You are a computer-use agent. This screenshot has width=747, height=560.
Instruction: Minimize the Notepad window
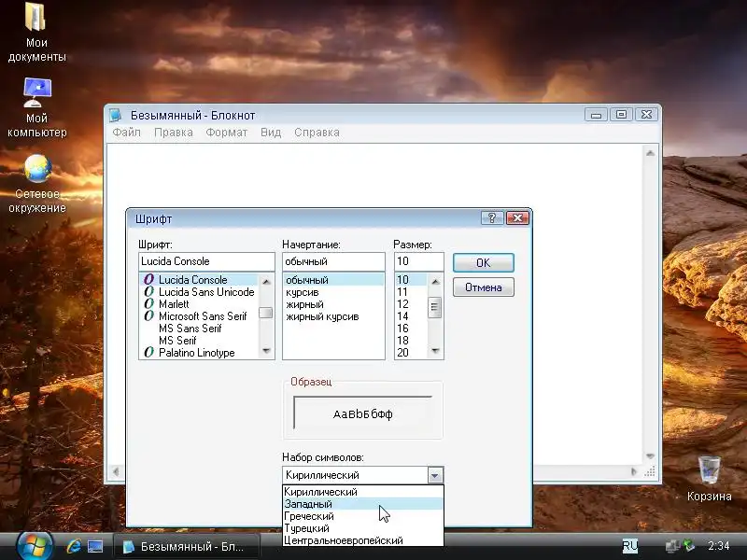596,115
